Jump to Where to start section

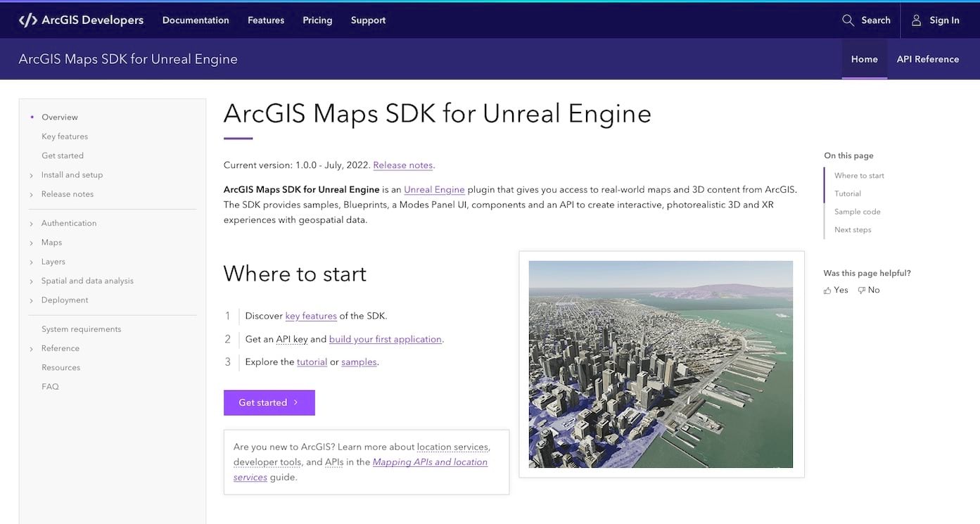(860, 176)
